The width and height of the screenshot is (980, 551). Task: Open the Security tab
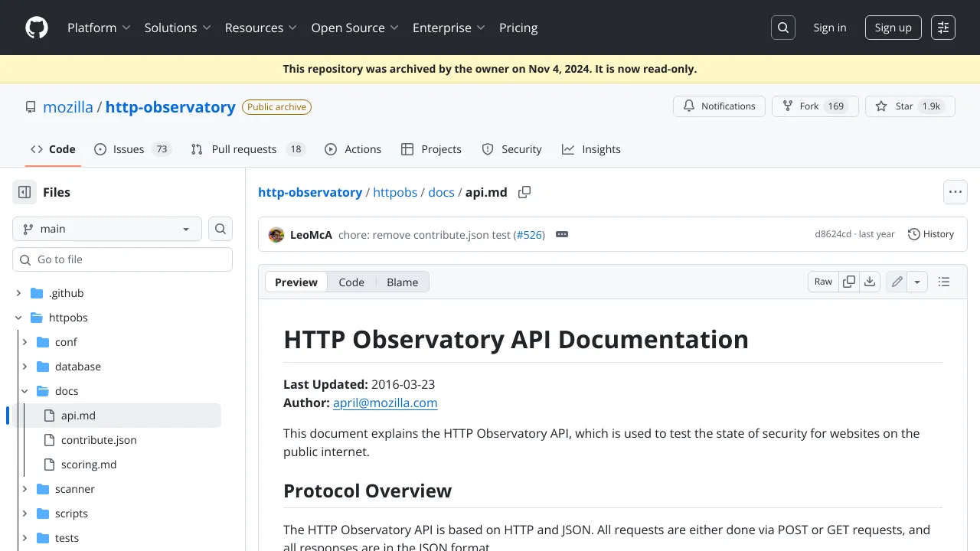512,149
